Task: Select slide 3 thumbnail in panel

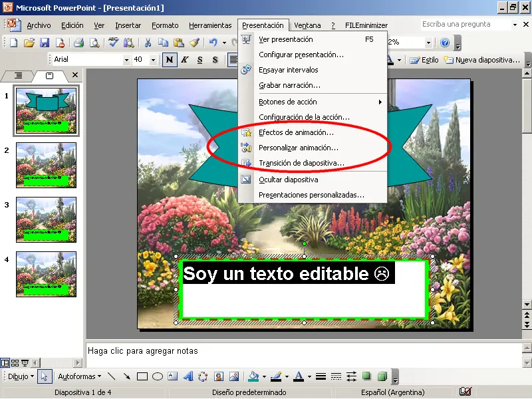Action: click(x=46, y=219)
